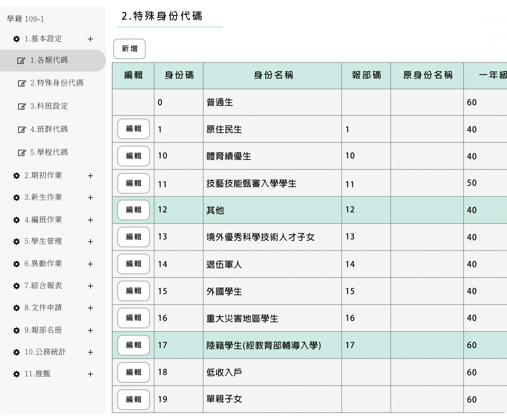Expand 4.編班作業 with its plus sign
Viewport: 507px width, 420px height.
[91, 220]
